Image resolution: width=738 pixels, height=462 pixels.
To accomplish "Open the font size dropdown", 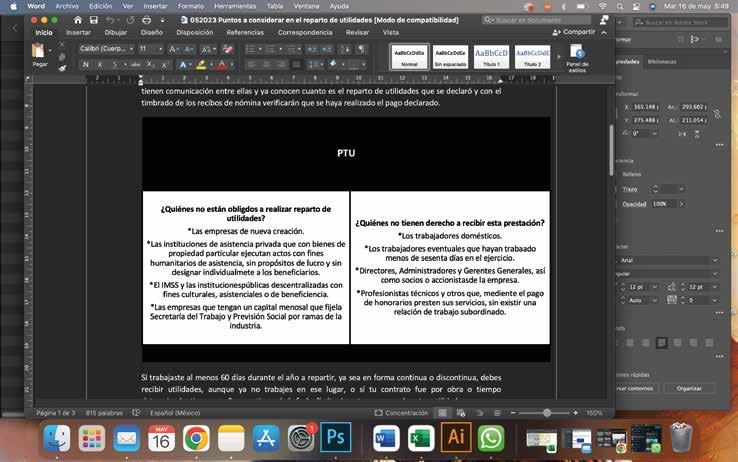I will click(151, 49).
